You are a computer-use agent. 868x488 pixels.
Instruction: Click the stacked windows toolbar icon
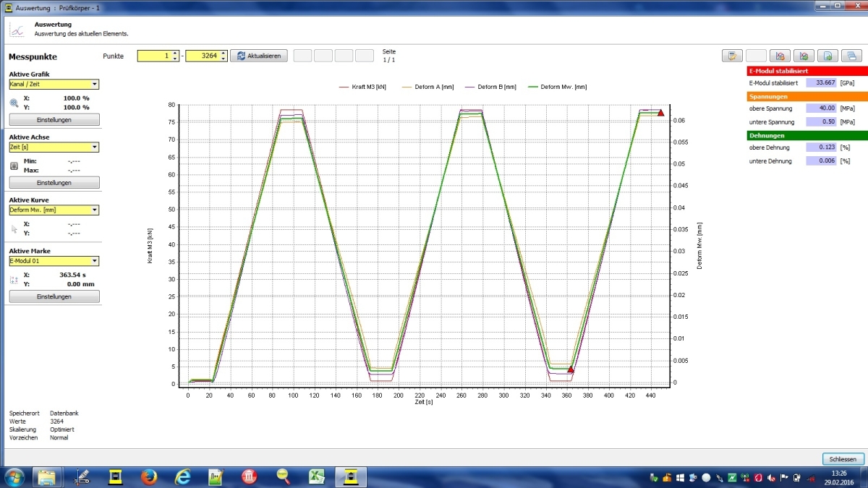pos(851,56)
